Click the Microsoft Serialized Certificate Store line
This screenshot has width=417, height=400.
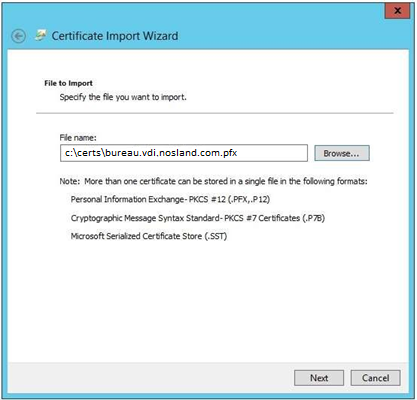point(149,236)
